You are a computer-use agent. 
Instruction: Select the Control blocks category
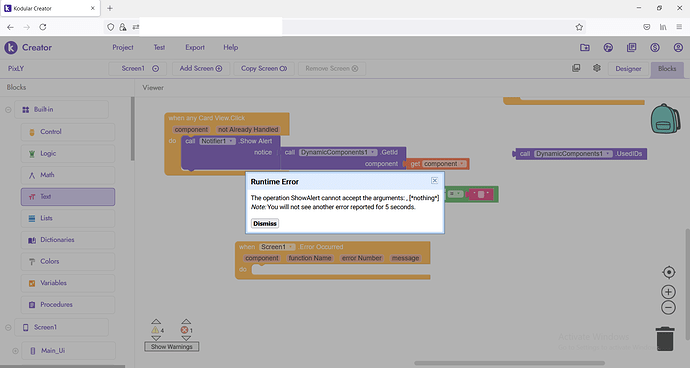coord(68,132)
